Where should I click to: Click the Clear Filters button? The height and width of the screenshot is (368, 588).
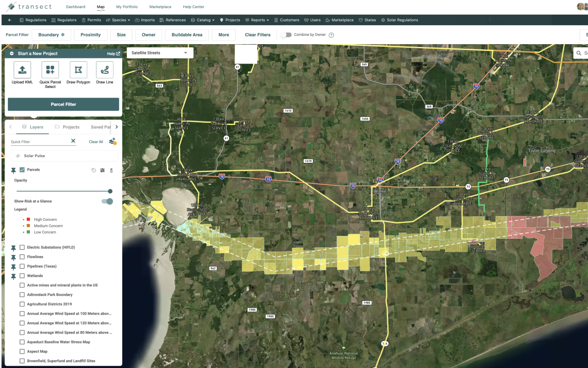[x=257, y=34]
